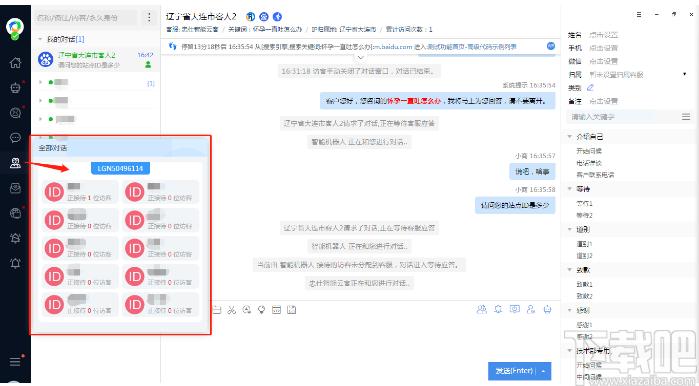Screen dimensions: 699x386
Task: Click the two-people transfer icon above input box
Action: pos(482,309)
